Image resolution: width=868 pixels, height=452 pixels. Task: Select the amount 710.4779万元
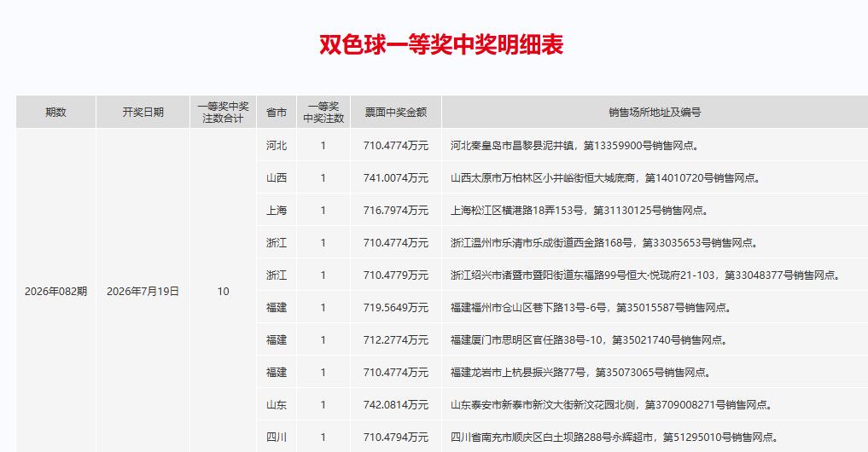click(396, 275)
